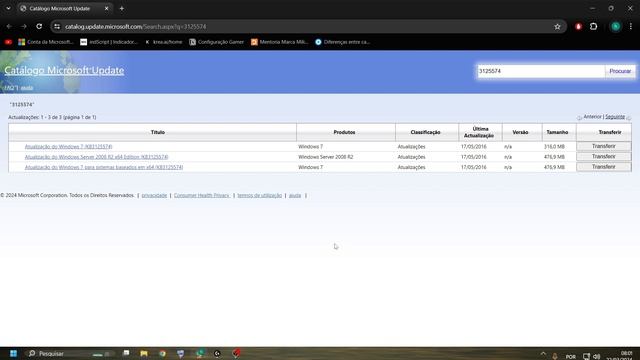Image resolution: width=640 pixels, height=360 pixels.
Task: Open the red app icon on the taskbar
Action: (236, 353)
